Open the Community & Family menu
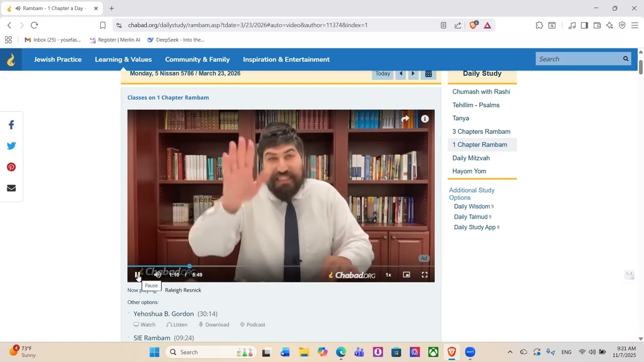644x362 pixels. (x=197, y=59)
